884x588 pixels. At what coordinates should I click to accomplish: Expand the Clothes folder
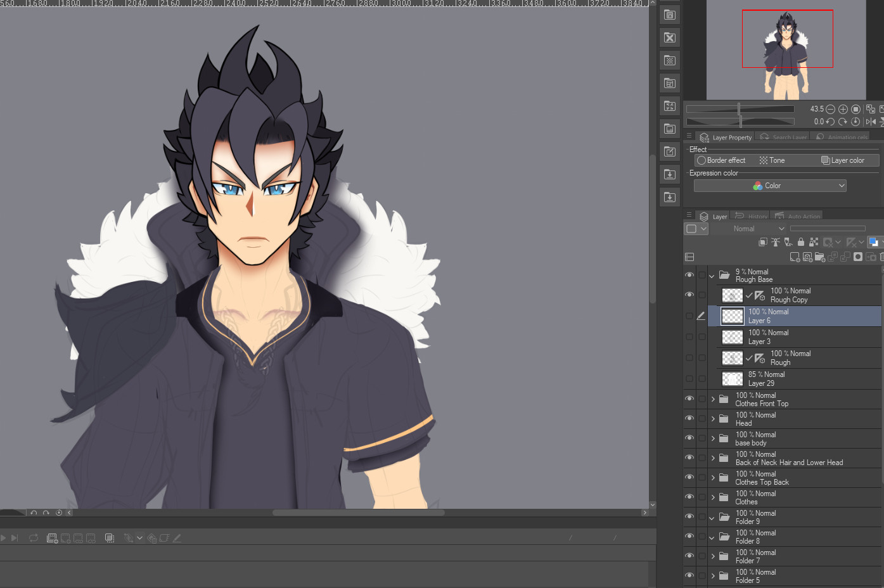[x=712, y=497]
